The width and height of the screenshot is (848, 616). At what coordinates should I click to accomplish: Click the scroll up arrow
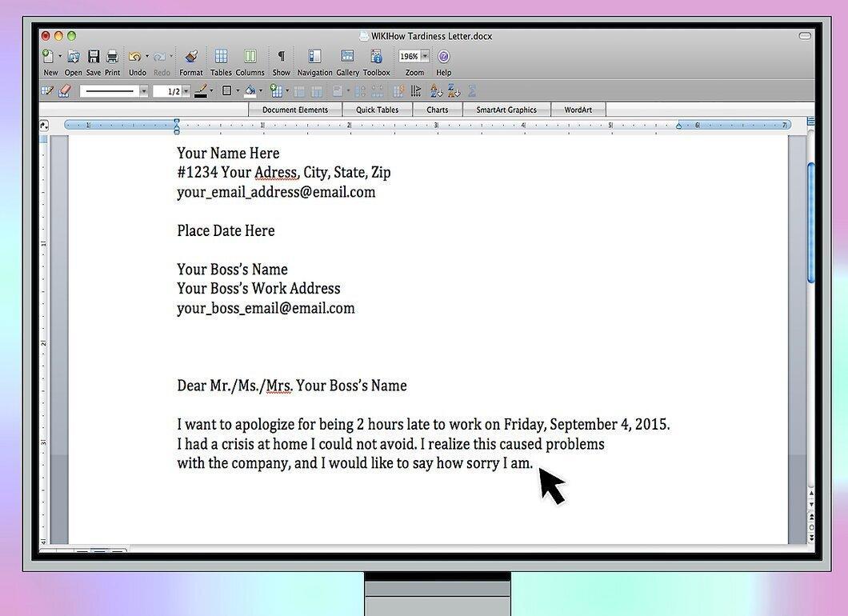[x=811, y=494]
